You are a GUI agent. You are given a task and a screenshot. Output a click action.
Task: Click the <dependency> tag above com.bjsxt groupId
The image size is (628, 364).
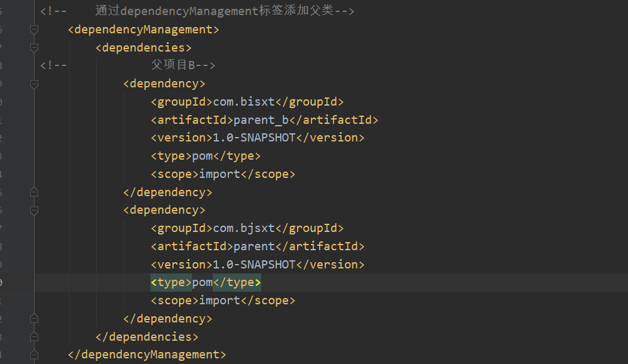(x=164, y=210)
